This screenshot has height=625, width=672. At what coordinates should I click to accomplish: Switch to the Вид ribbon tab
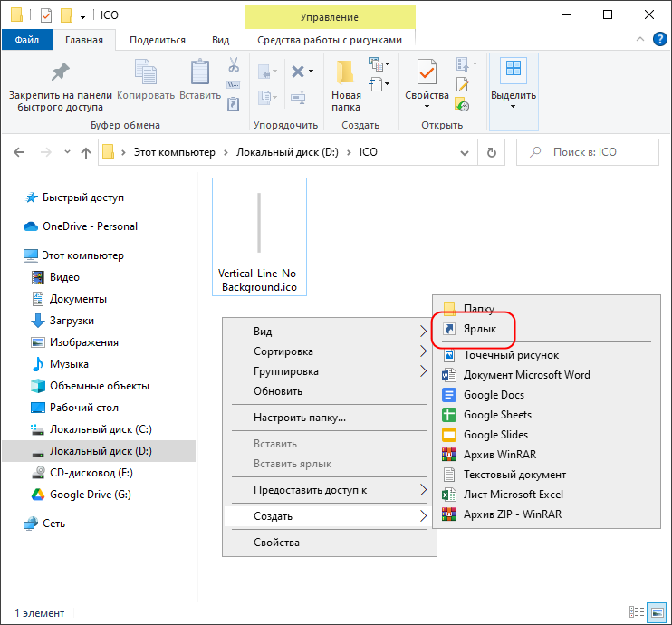tap(220, 40)
